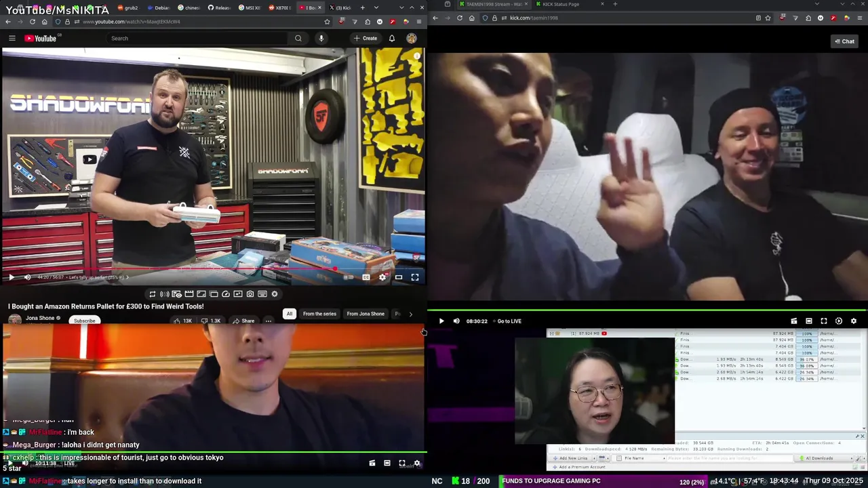Image resolution: width=868 pixels, height=488 pixels.
Task: Select the "From Jona Shone" chip
Action: pos(366,314)
